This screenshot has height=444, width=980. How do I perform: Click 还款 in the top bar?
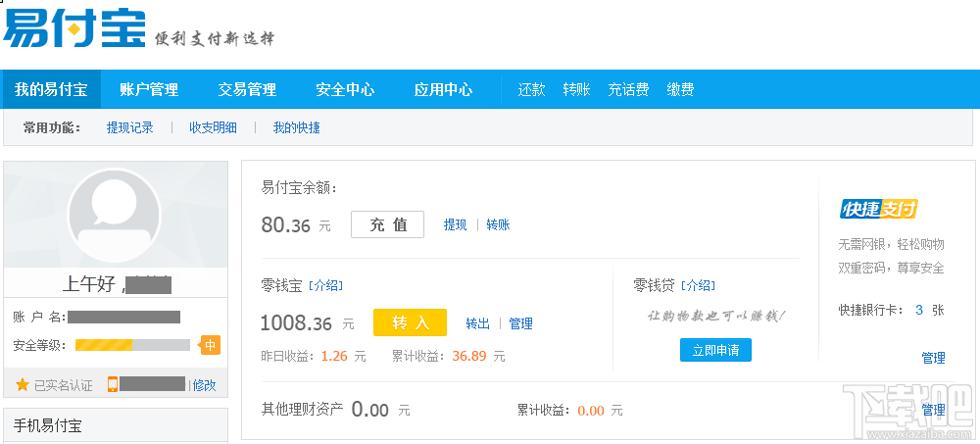pyautogui.click(x=532, y=89)
